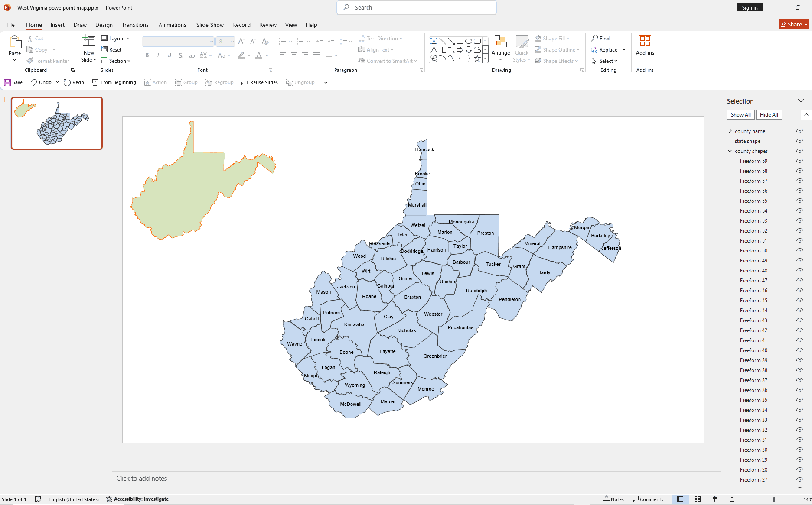
Task: Switch to Slide Sorter view
Action: [x=698, y=499]
